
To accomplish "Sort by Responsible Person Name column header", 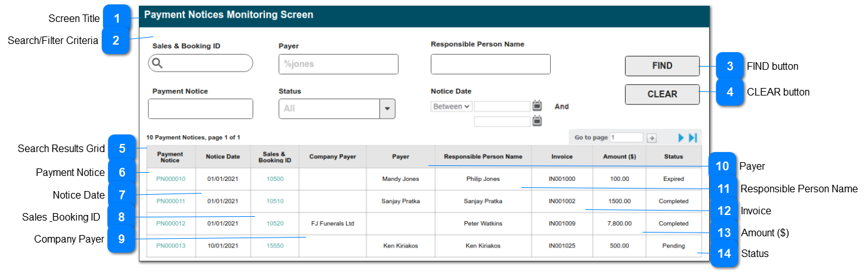I will (483, 156).
